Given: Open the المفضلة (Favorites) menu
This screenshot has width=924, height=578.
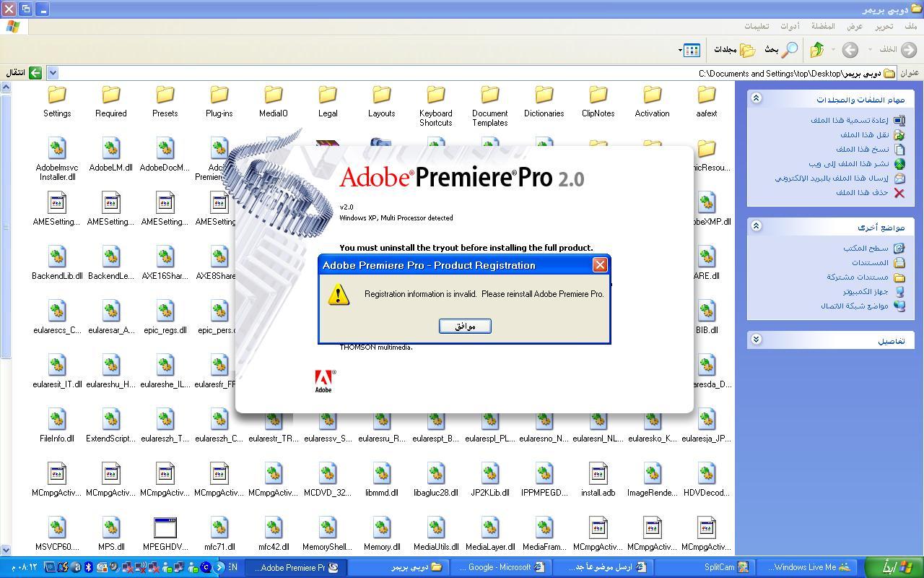Looking at the screenshot, I should [823, 26].
